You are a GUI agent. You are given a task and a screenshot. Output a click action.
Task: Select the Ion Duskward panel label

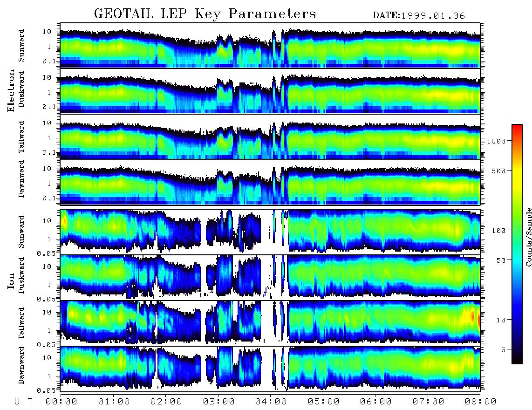click(x=21, y=275)
